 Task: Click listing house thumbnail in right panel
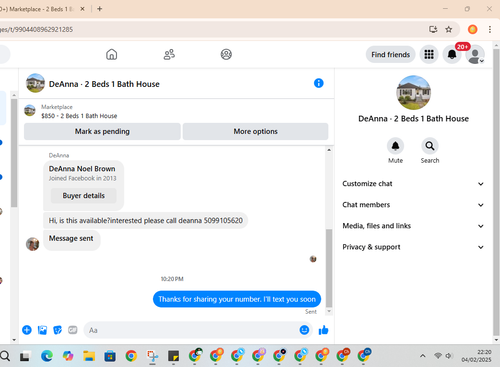pos(413,93)
